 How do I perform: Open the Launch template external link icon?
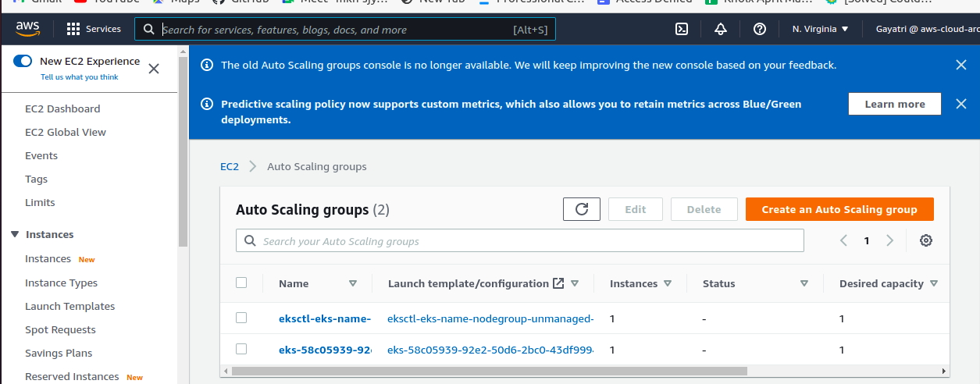tap(558, 283)
